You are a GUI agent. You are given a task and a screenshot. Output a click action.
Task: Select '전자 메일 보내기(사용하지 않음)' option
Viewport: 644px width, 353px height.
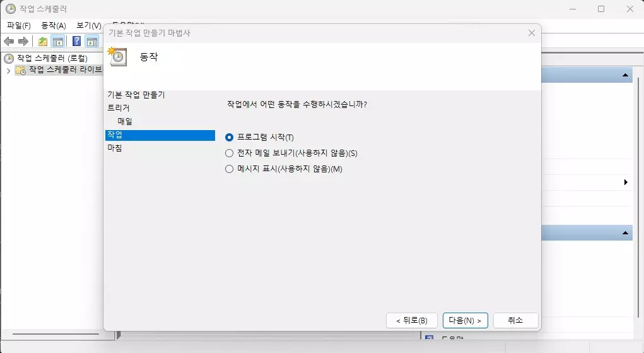229,153
